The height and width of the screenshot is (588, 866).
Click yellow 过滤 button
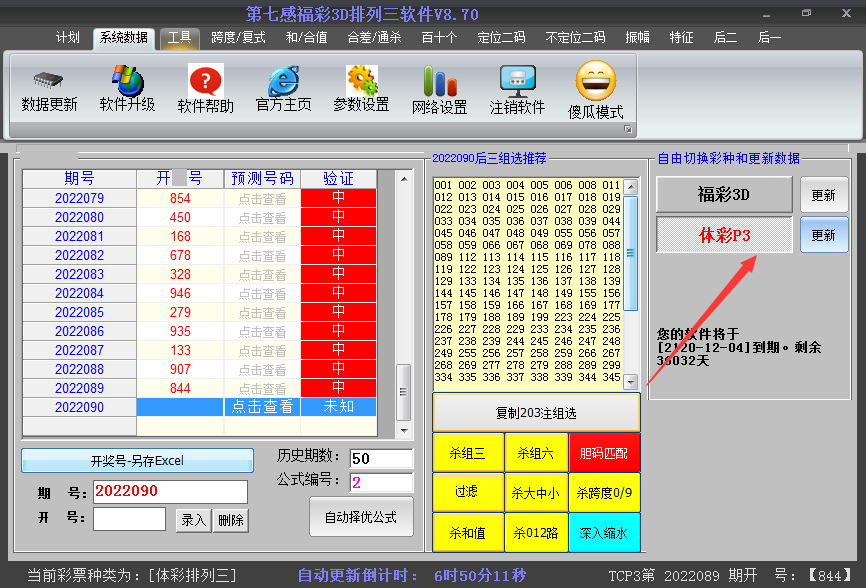[x=468, y=492]
